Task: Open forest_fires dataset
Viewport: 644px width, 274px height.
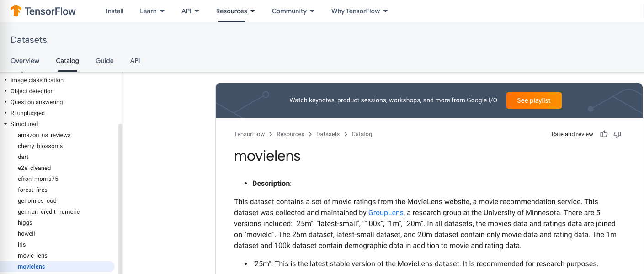Action: tap(32, 190)
